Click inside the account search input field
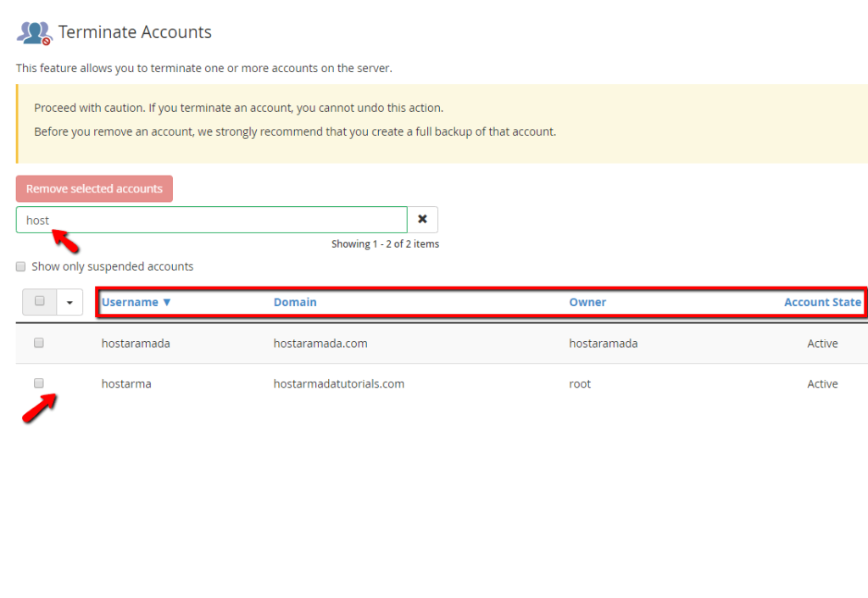The width and height of the screenshot is (868, 598). (x=212, y=220)
